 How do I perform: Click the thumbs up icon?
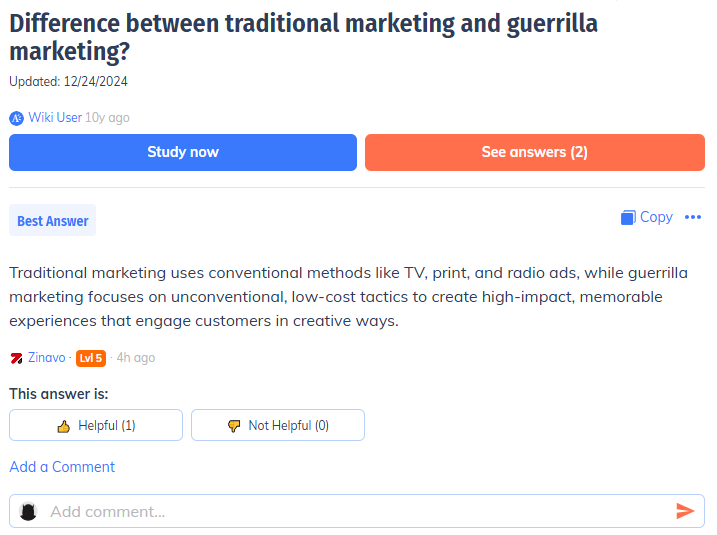click(64, 426)
